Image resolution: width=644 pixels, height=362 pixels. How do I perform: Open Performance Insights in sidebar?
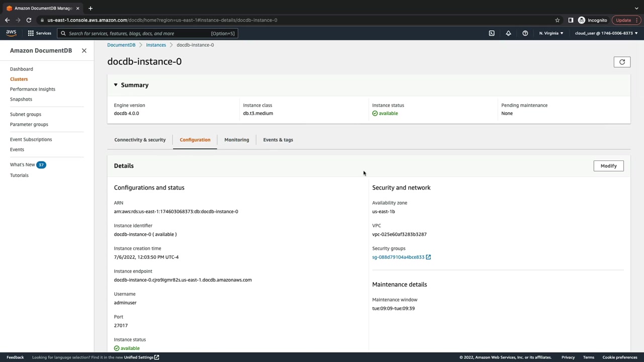[33, 89]
